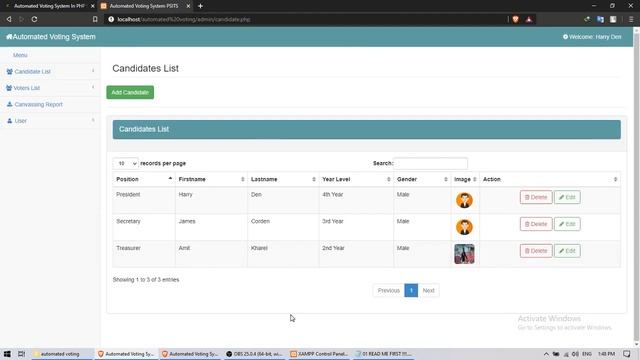Expand the Candidate List sidebar arrow
Screen dimensions: 640x360
(x=93, y=71)
